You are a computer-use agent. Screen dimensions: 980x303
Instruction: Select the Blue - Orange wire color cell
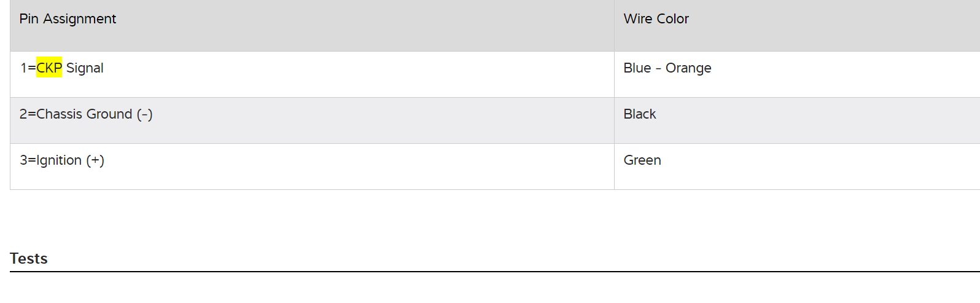667,68
